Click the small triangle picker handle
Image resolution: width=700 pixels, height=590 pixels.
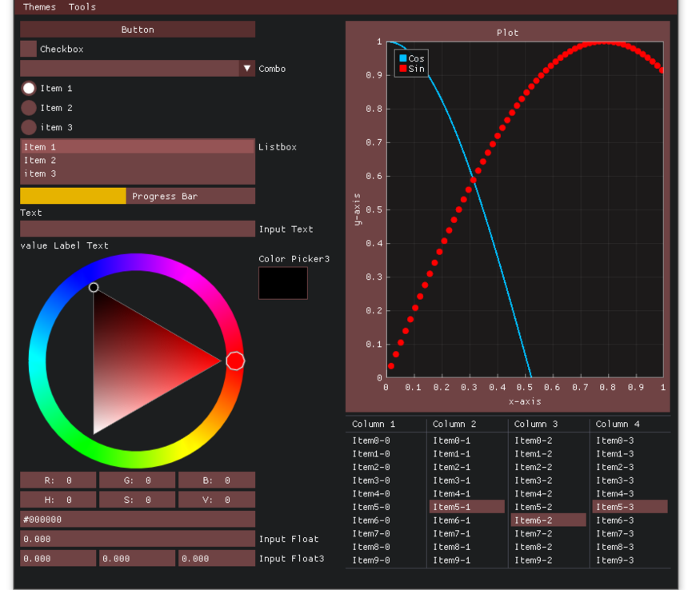(x=94, y=288)
